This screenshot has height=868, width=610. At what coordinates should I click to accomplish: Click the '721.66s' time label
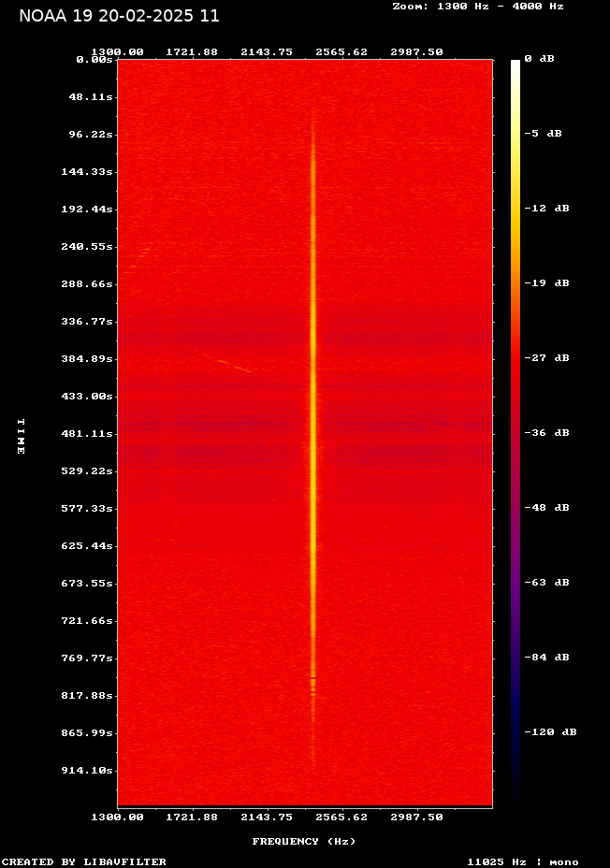[87, 620]
